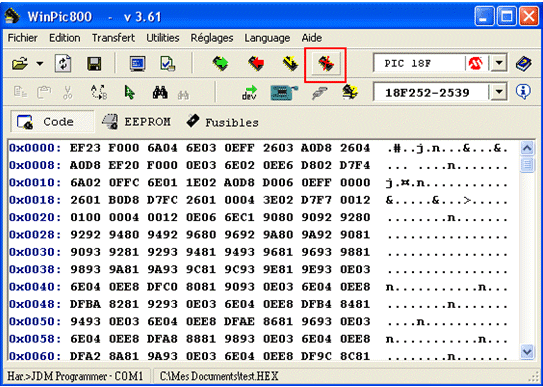Select the hex word DFAE
Image resolution: width=543 pixels, height=387 pixels.
coord(239,322)
